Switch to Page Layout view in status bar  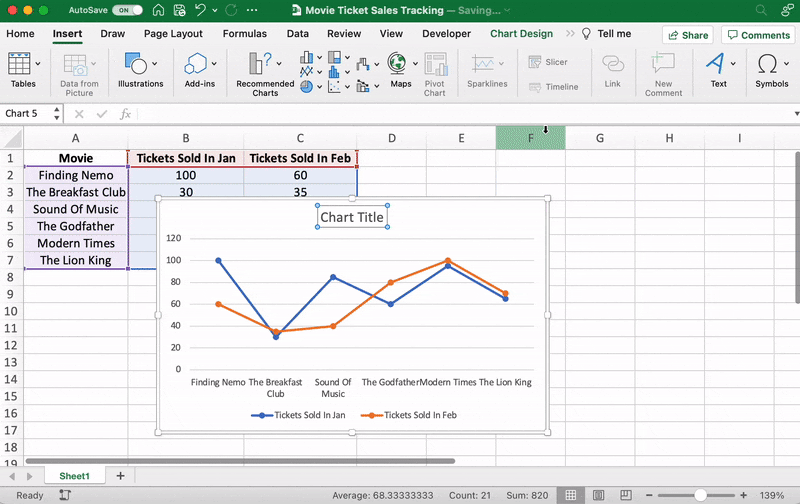click(x=596, y=495)
